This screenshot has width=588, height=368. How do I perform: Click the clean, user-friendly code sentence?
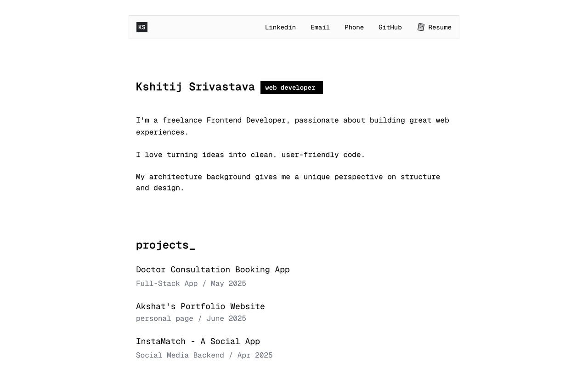click(x=250, y=155)
